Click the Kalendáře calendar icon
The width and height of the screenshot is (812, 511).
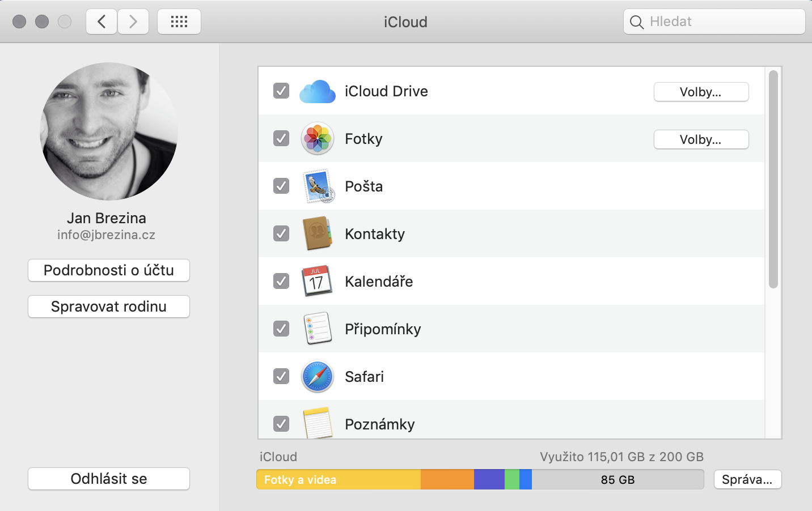point(317,281)
